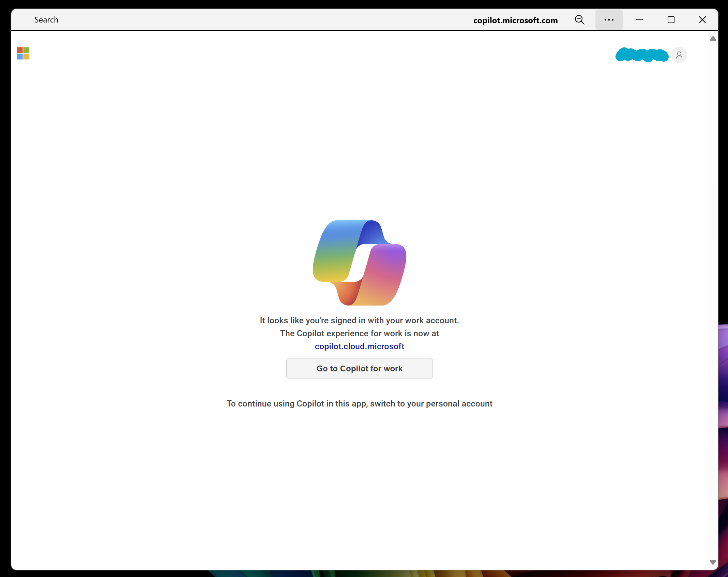This screenshot has height=577, width=728.
Task: Click the Search label in title bar
Action: click(46, 20)
